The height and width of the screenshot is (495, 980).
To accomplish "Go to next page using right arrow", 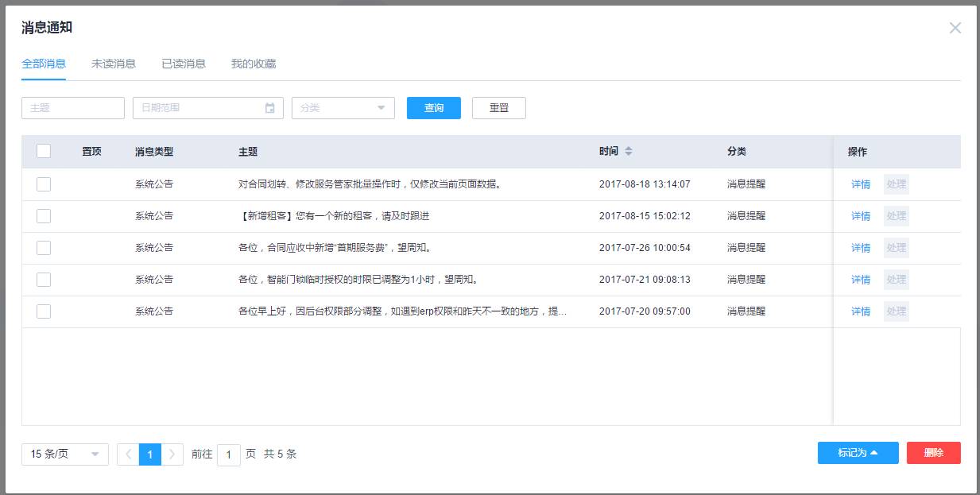I will (x=172, y=454).
